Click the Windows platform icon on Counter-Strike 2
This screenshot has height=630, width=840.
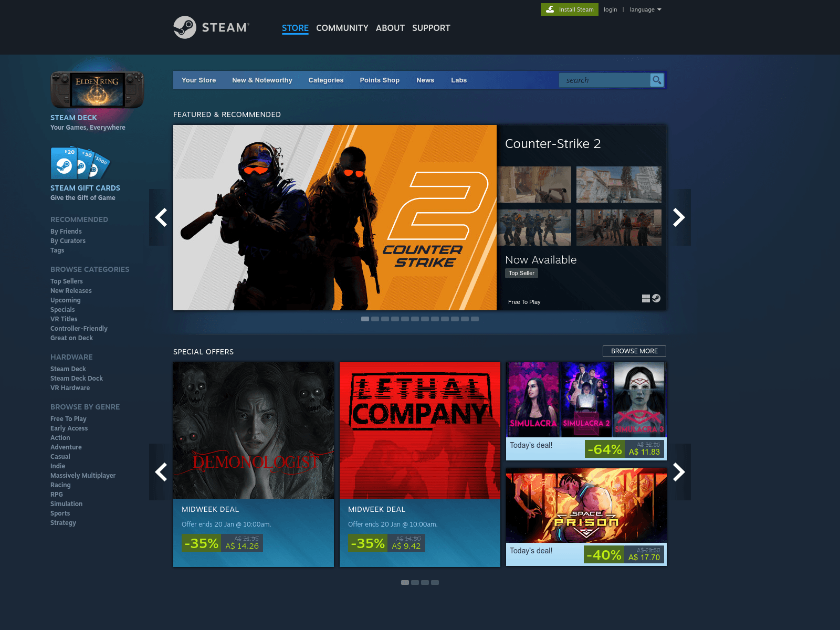coord(646,298)
